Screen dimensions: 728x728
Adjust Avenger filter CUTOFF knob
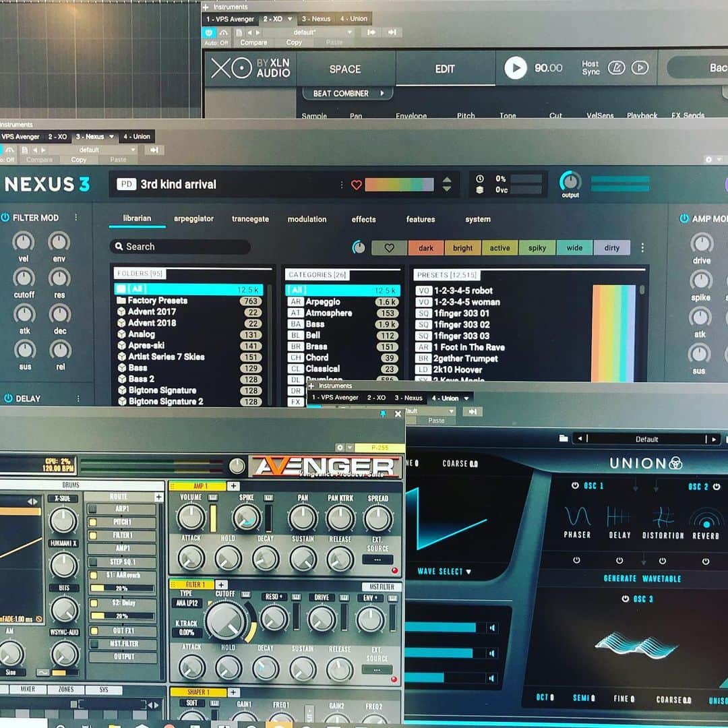click(x=227, y=621)
